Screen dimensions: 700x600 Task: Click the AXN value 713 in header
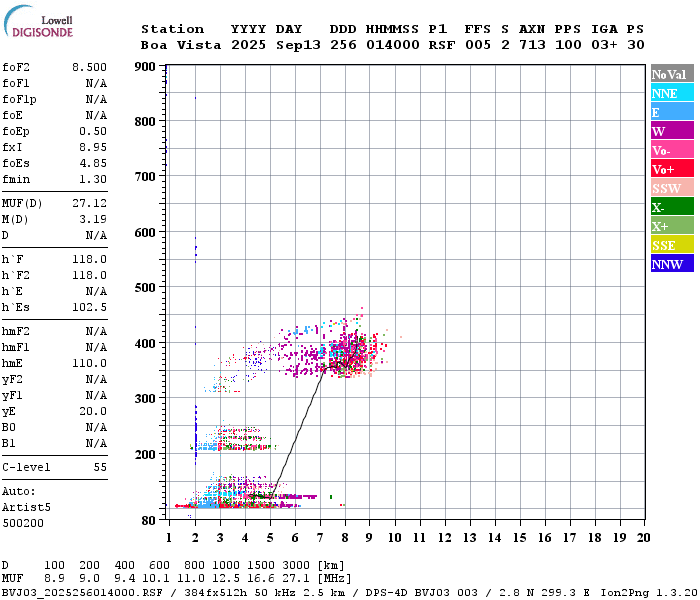pyautogui.click(x=532, y=45)
